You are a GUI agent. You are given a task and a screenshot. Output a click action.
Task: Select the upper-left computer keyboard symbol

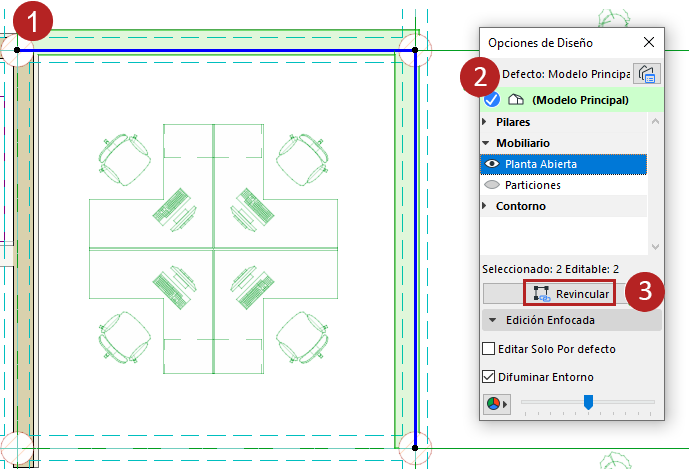[x=171, y=206]
